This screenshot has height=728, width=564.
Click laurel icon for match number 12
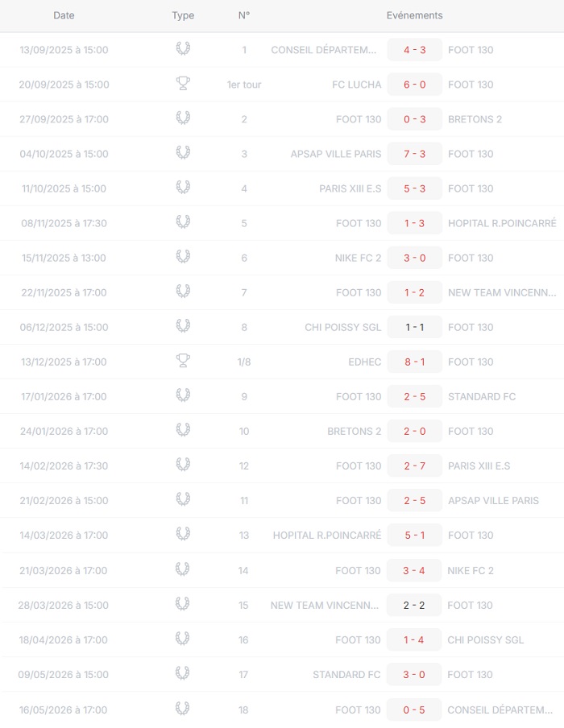point(183,465)
